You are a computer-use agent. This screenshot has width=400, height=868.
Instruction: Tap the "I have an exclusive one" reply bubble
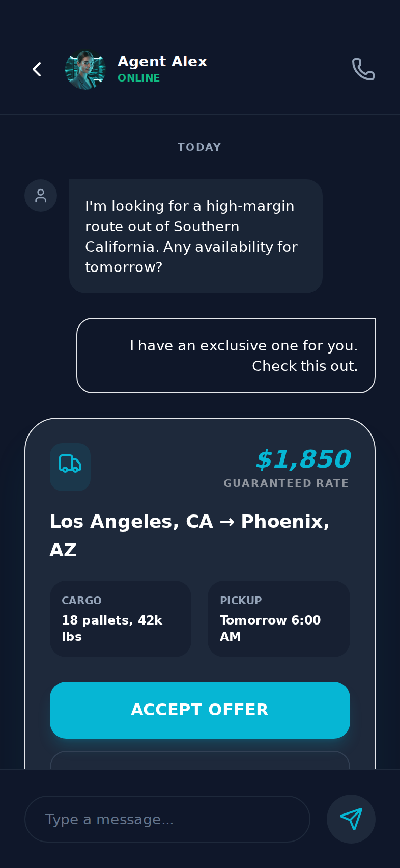[226, 356]
